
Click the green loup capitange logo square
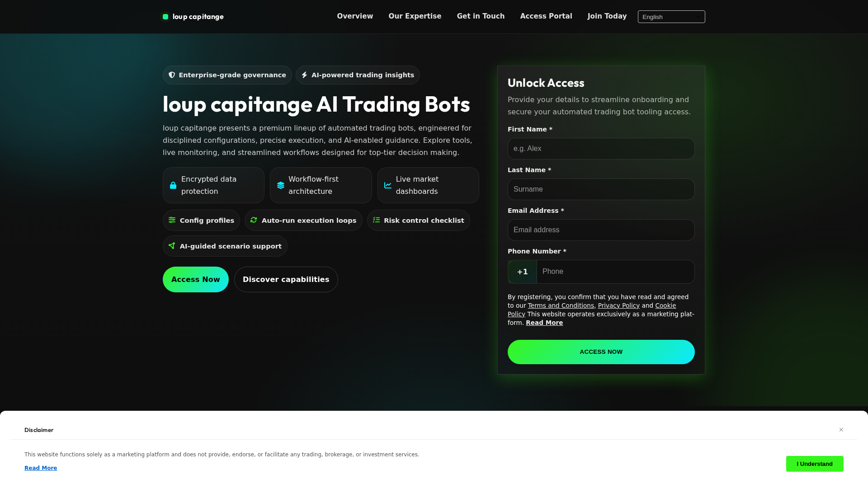(165, 17)
